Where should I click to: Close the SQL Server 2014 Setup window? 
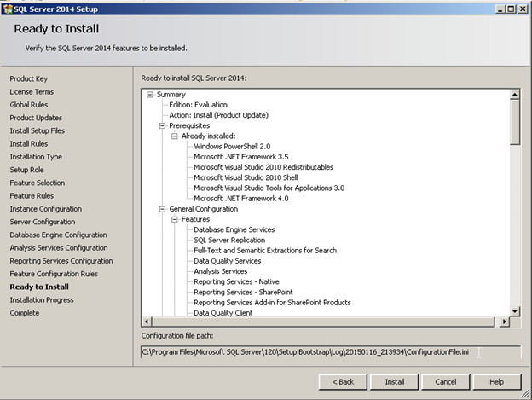click(x=523, y=9)
